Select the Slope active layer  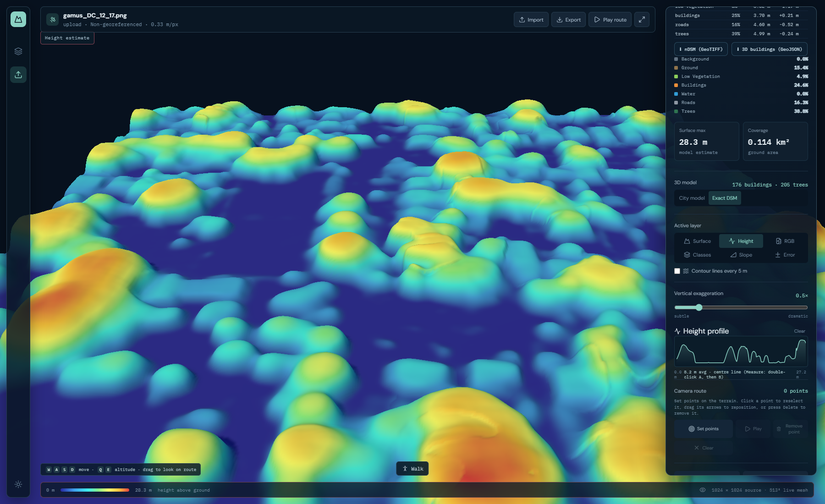741,255
